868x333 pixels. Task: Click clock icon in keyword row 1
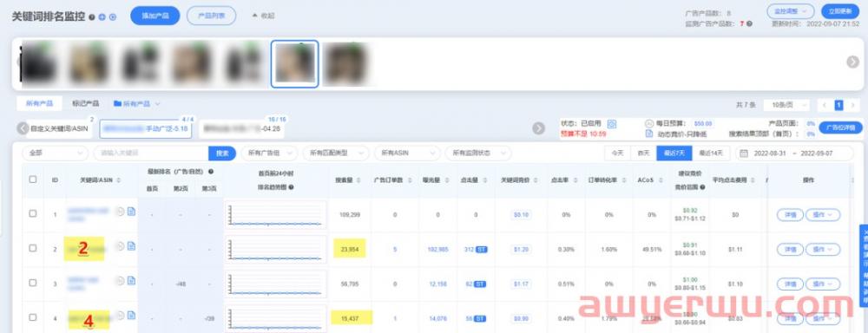click(120, 211)
